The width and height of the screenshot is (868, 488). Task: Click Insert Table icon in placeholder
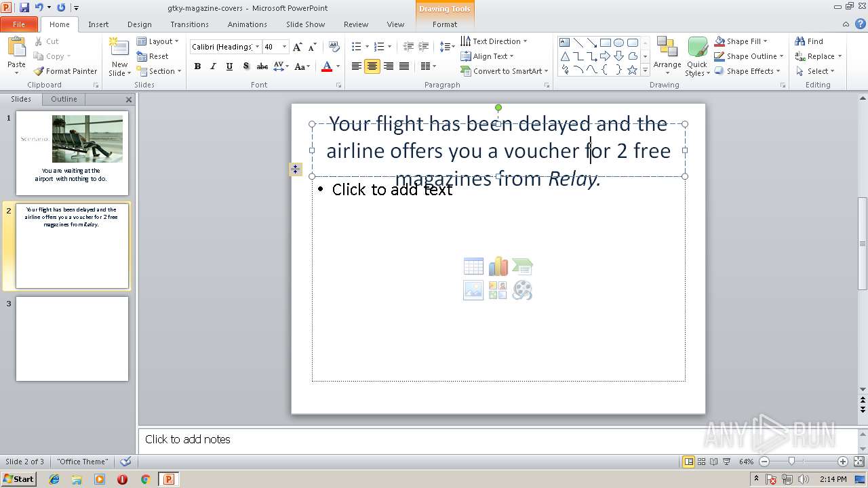[x=473, y=266]
